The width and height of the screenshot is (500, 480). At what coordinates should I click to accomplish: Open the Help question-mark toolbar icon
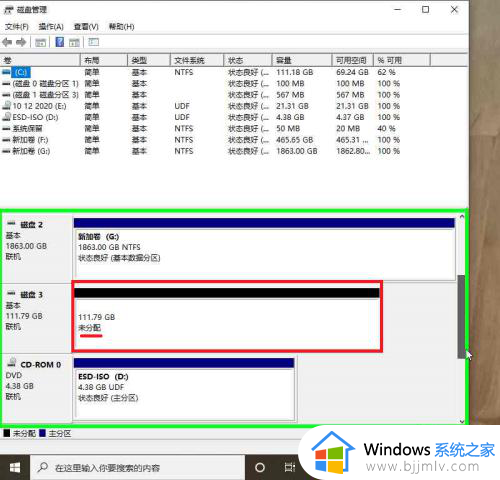[x=60, y=42]
